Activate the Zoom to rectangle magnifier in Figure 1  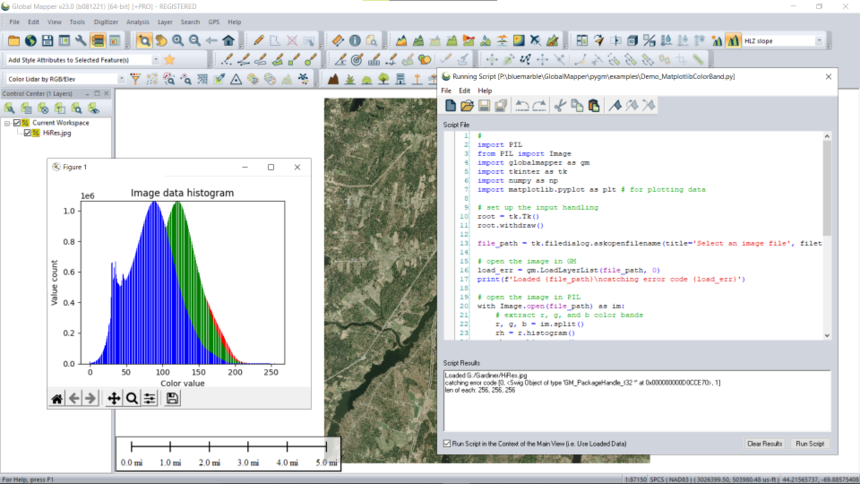click(132, 398)
